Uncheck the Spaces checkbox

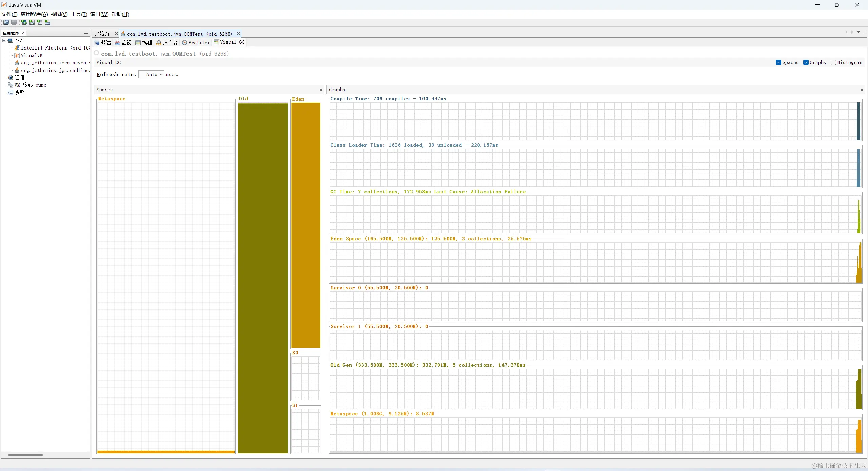click(x=778, y=62)
